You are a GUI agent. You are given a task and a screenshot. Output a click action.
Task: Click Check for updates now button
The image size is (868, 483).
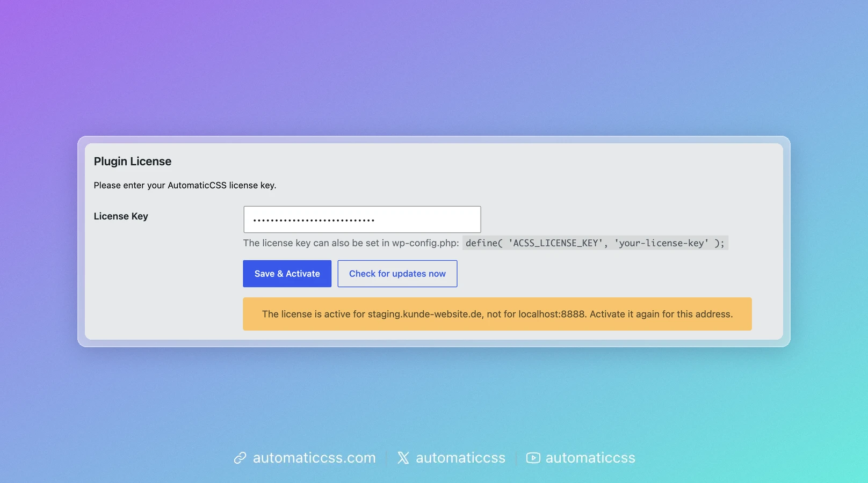point(397,274)
